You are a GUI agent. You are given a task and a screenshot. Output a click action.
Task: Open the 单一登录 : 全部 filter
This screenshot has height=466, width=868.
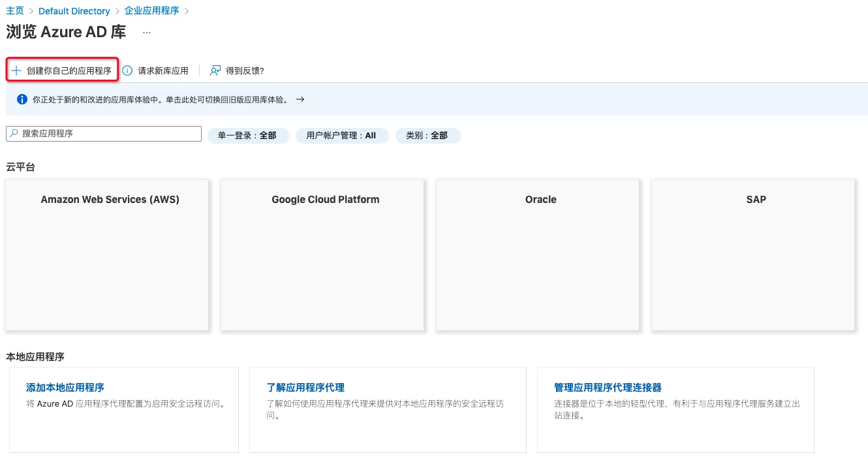(x=247, y=136)
